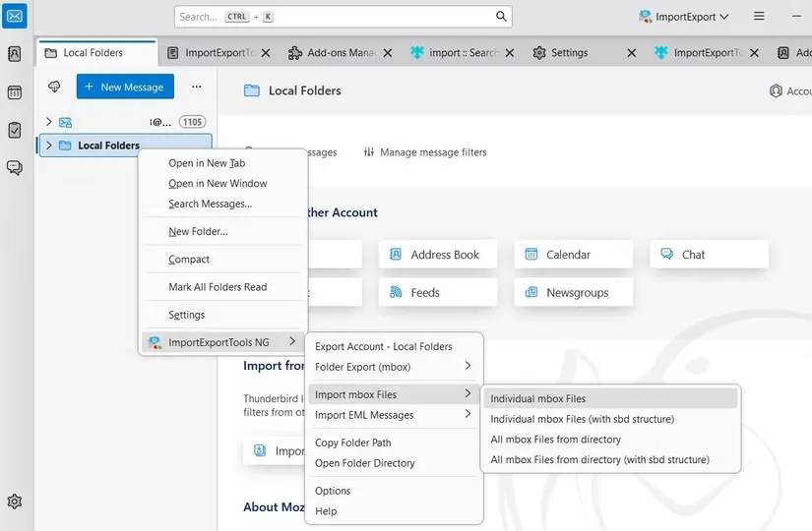Expand the Local Folders tree node

pos(48,146)
